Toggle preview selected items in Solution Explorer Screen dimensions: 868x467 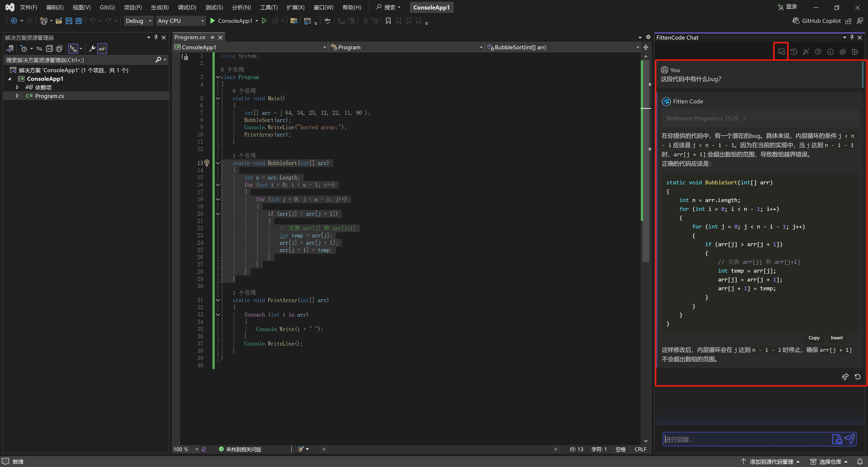tap(102, 49)
